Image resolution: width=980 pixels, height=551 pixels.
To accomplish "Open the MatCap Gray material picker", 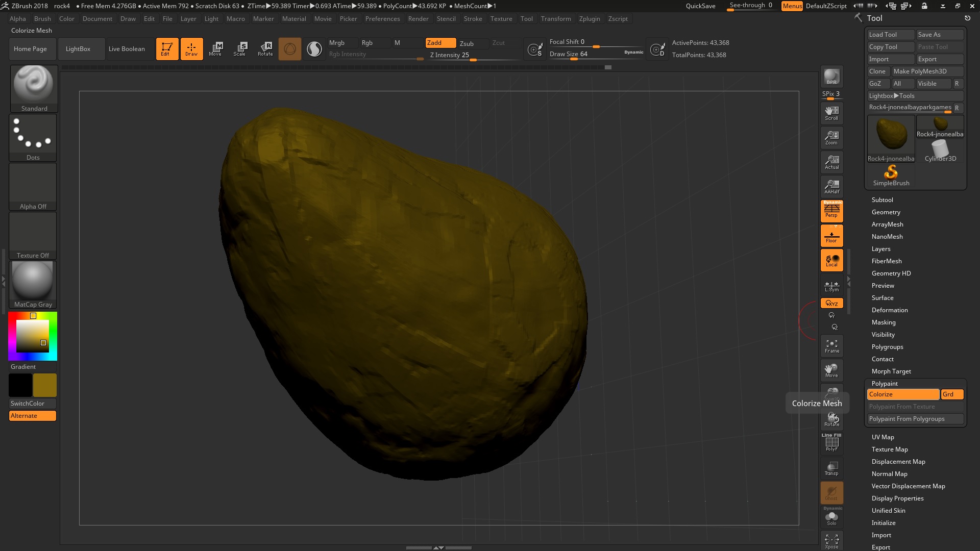I will pos(33,285).
